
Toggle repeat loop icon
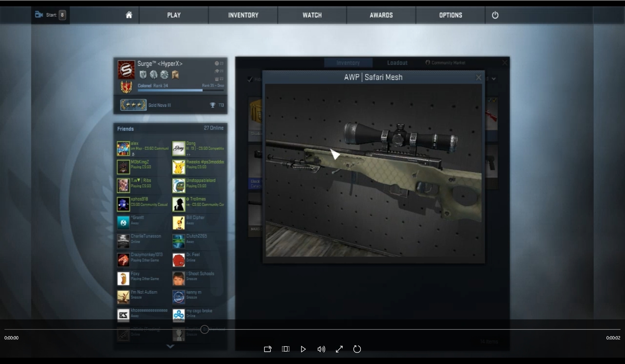tap(357, 349)
